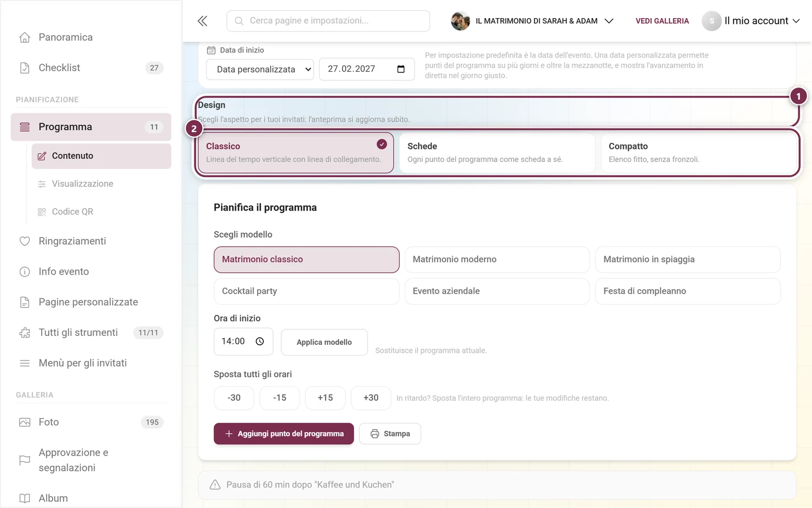
Task: Choose the Cocktail party template
Action: [x=307, y=291]
